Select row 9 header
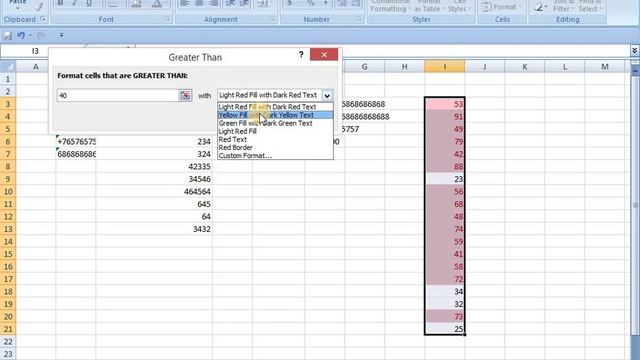Screen dimensions: 640x360 (x=8, y=179)
